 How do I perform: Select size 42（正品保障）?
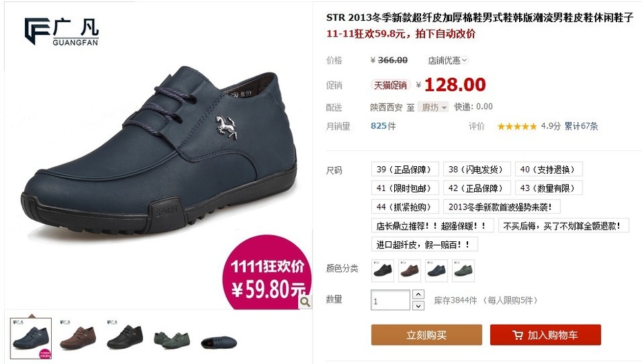tap(477, 188)
